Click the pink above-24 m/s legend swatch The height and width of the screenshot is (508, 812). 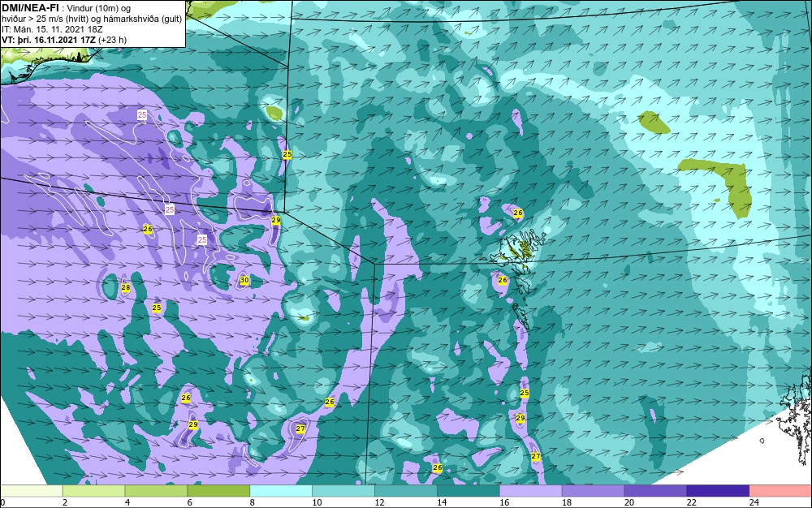pyautogui.click(x=780, y=490)
